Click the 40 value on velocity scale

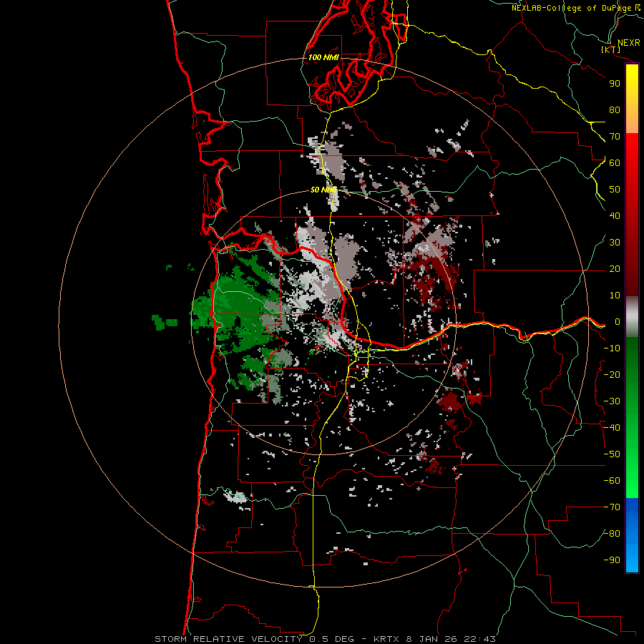click(615, 216)
